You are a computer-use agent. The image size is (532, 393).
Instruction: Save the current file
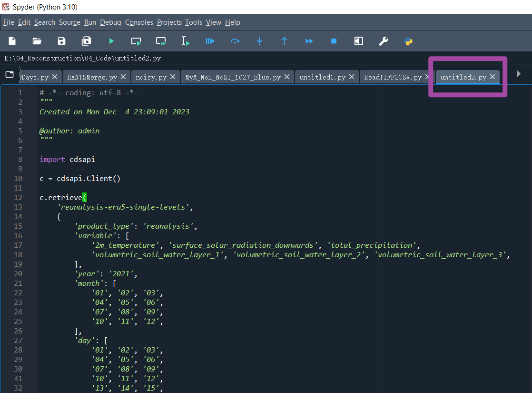click(61, 41)
